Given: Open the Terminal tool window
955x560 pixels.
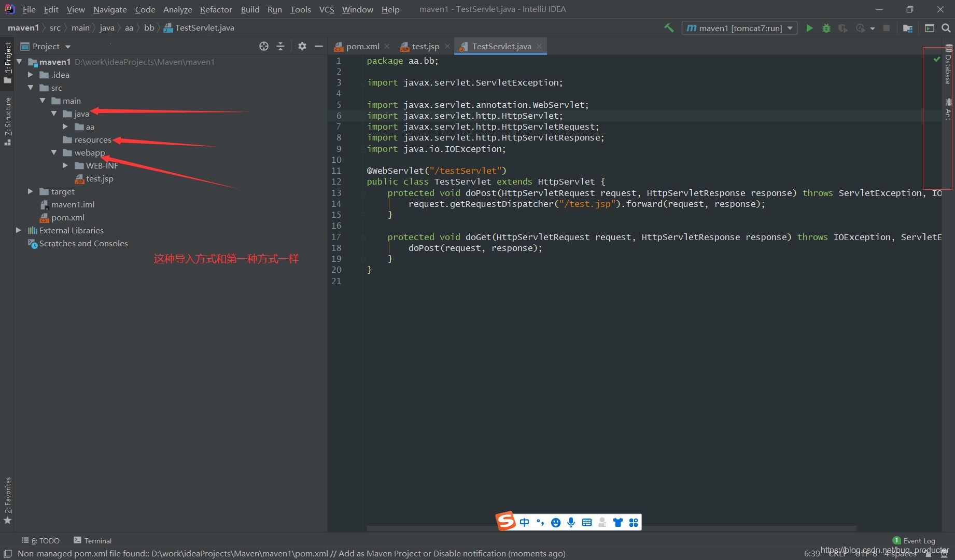Looking at the screenshot, I should tap(93, 540).
